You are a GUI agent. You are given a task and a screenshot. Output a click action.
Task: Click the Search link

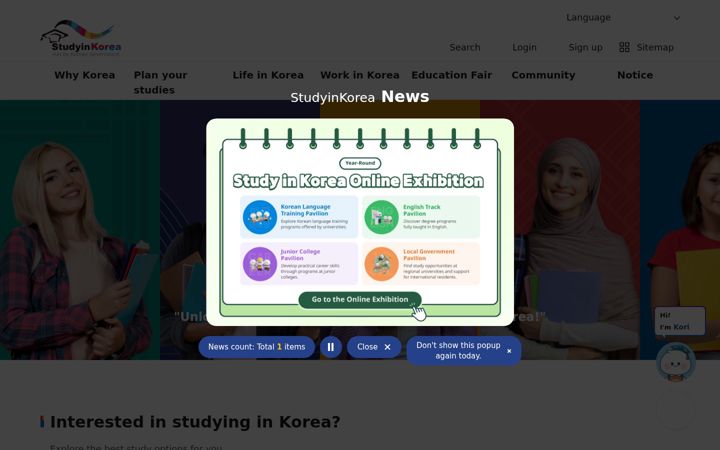[x=465, y=47]
